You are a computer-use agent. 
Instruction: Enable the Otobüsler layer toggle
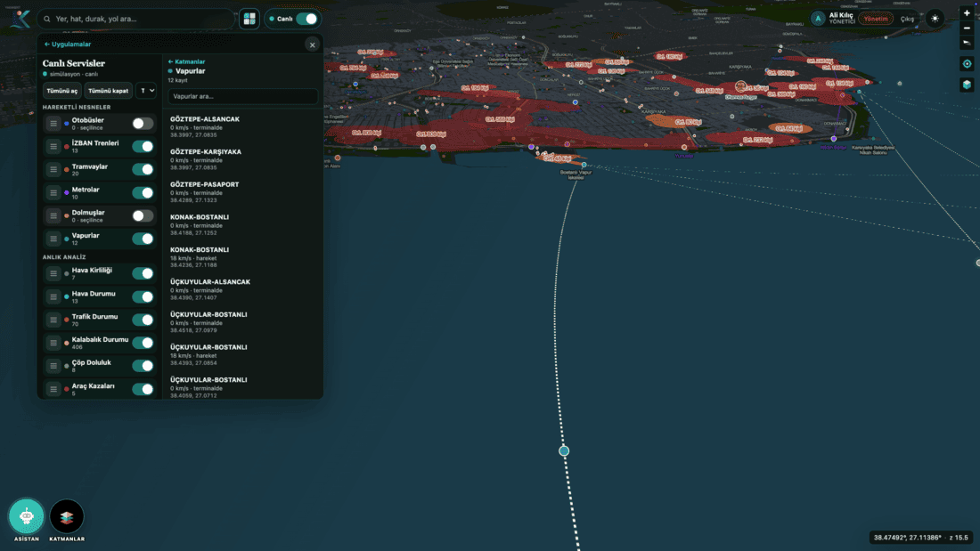143,124
